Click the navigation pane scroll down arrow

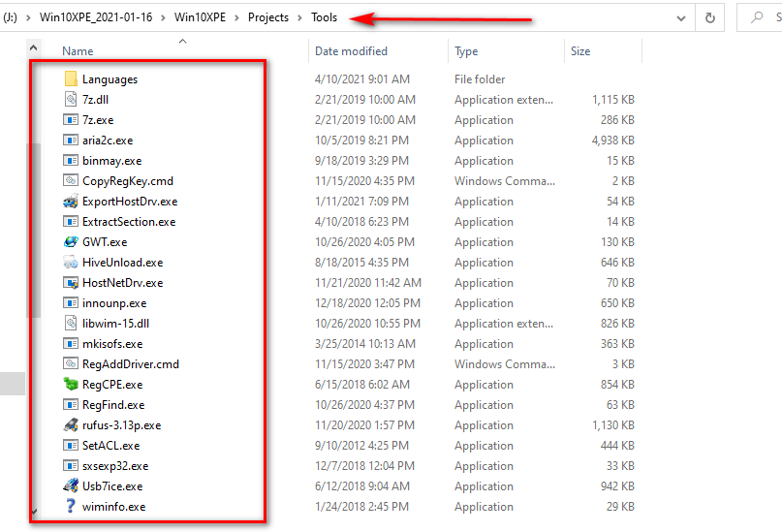pos(33,512)
